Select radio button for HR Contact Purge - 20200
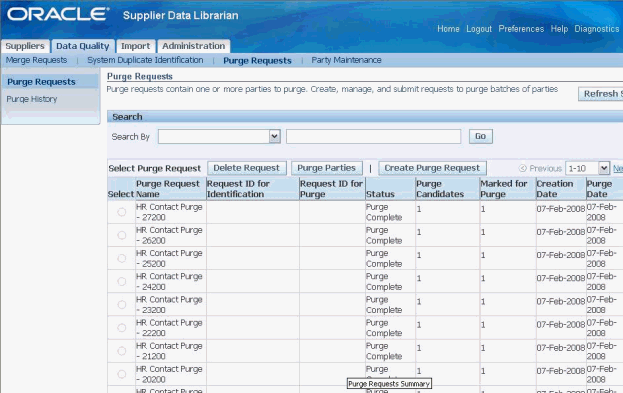This screenshot has width=623, height=393. click(122, 374)
